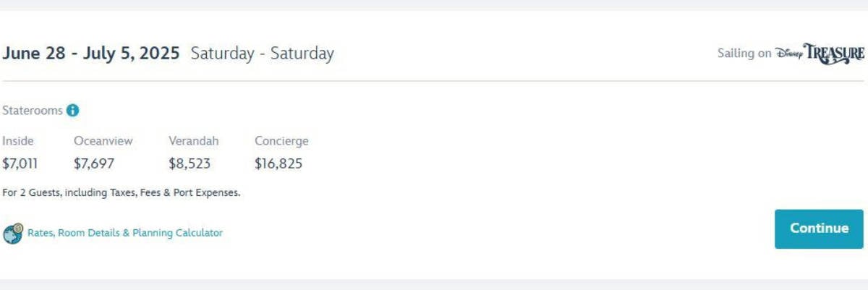
Task: Click the $7,697 Oceanview price
Action: tap(94, 163)
